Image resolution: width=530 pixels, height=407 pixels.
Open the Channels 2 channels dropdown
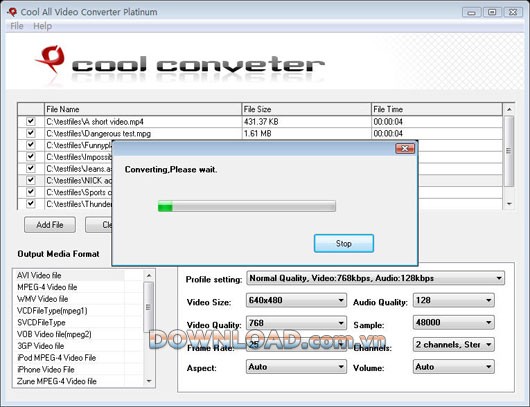(x=454, y=344)
